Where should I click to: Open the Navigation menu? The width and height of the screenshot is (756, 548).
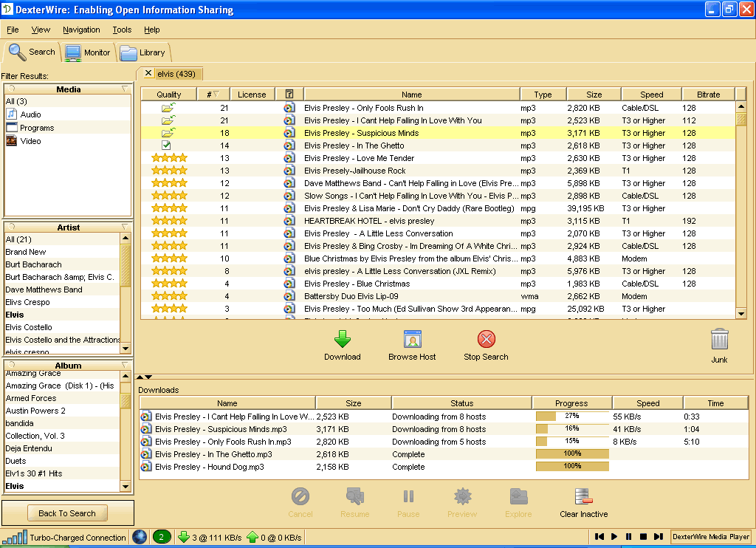click(x=81, y=30)
